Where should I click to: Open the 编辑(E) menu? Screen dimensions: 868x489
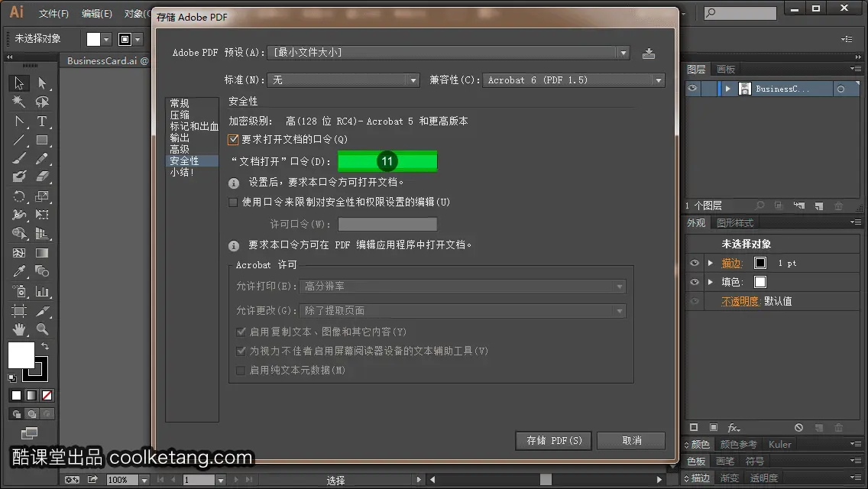tap(97, 13)
